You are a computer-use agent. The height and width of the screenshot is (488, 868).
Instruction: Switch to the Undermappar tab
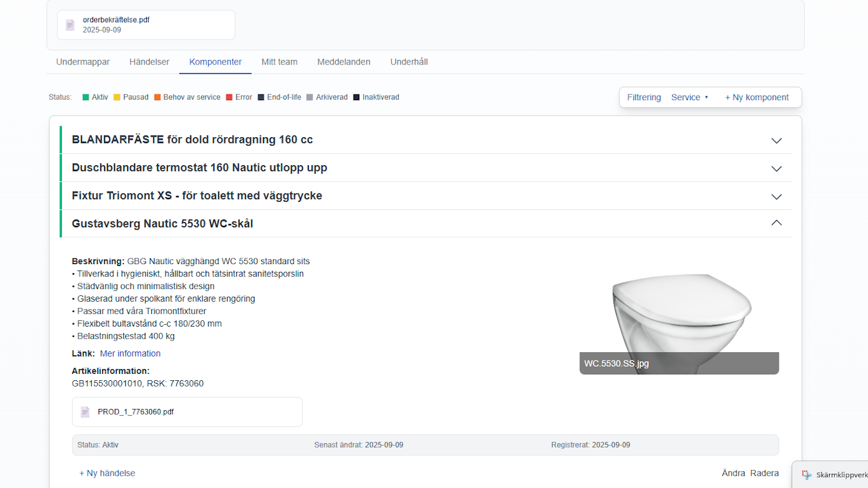[83, 62]
